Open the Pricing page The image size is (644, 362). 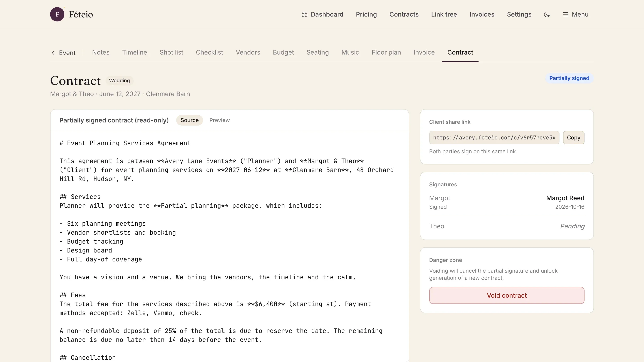[x=366, y=14]
